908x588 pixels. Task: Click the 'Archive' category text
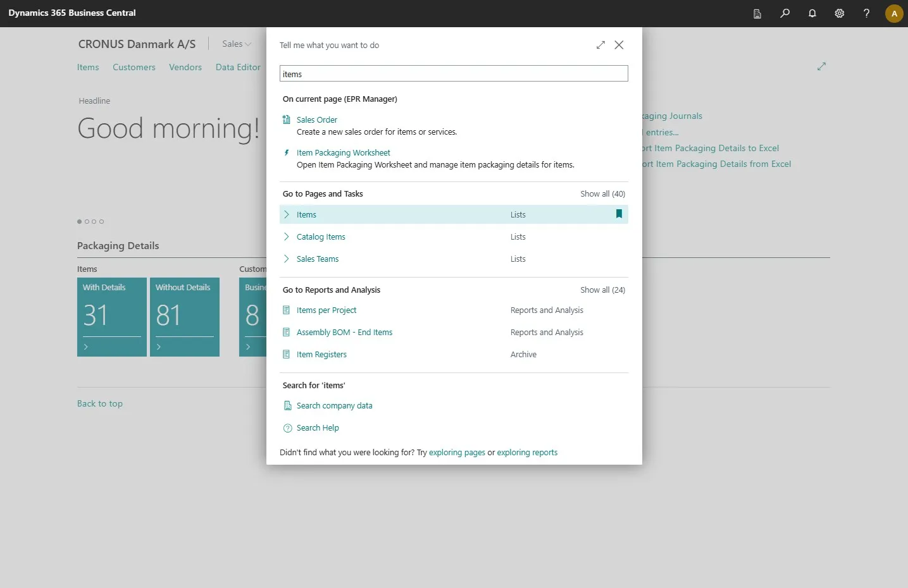point(523,355)
